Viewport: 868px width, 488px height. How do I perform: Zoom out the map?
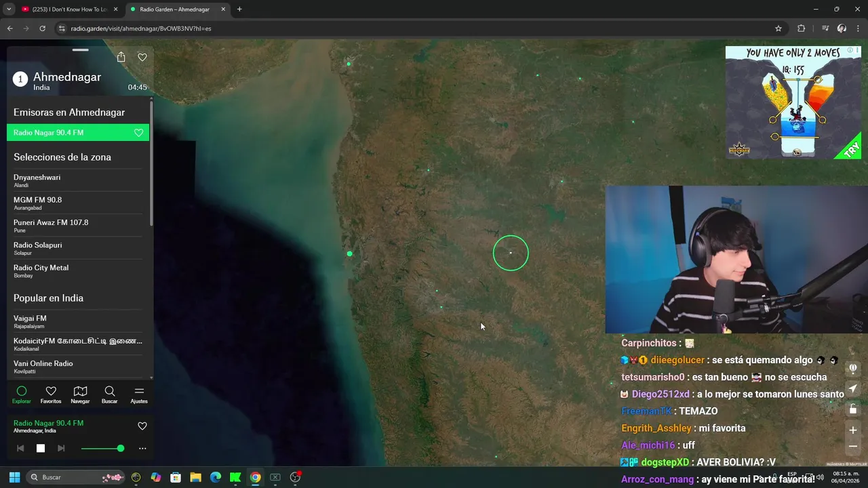853,446
